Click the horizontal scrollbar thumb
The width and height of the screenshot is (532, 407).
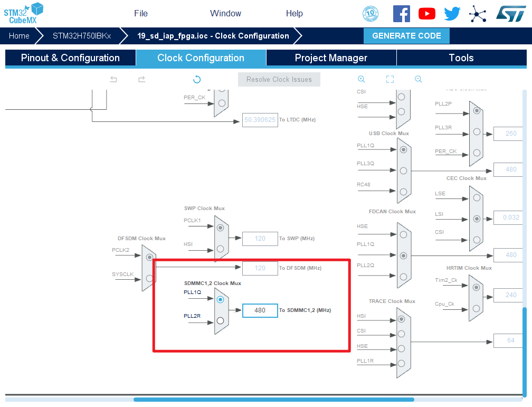[273, 400]
